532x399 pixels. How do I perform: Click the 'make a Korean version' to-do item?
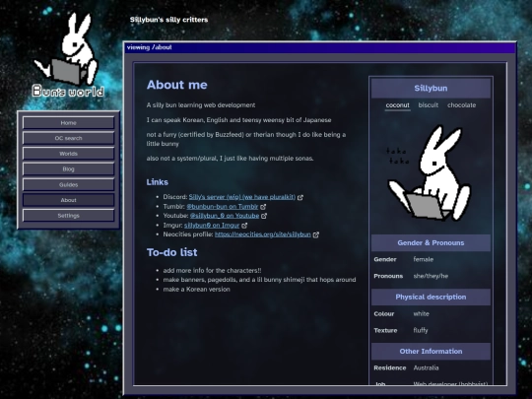tap(196, 290)
